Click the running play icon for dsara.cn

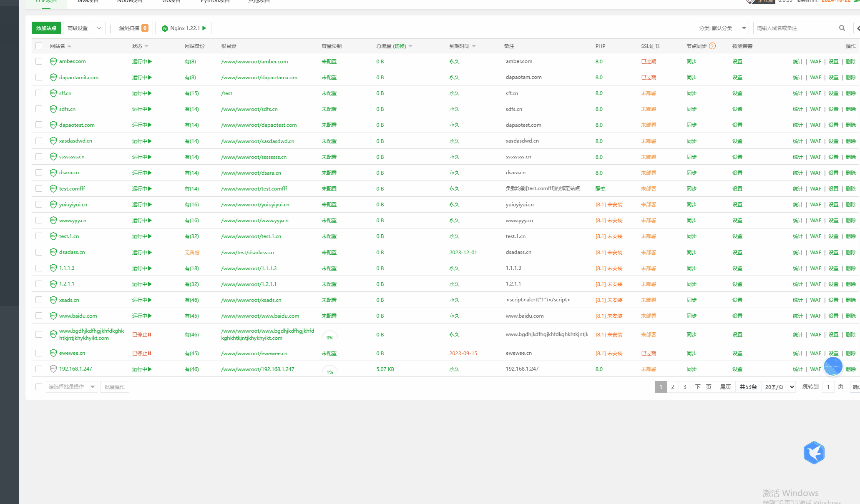[x=150, y=173]
